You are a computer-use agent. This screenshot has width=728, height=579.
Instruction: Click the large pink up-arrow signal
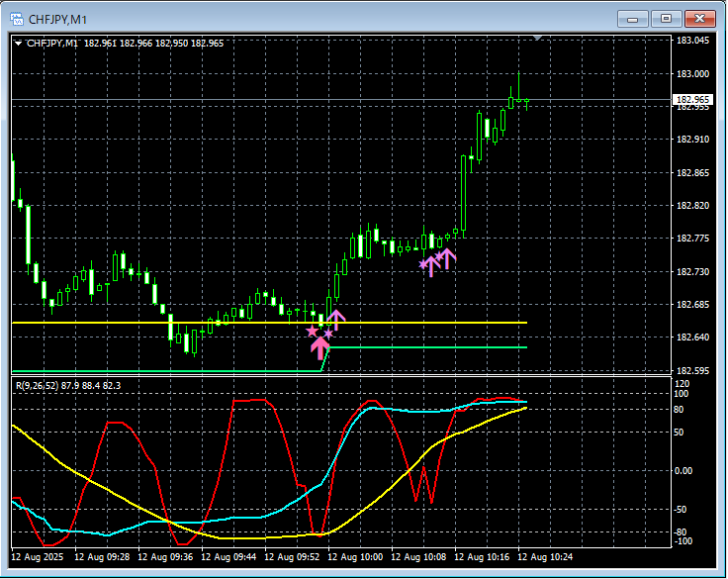coord(319,348)
